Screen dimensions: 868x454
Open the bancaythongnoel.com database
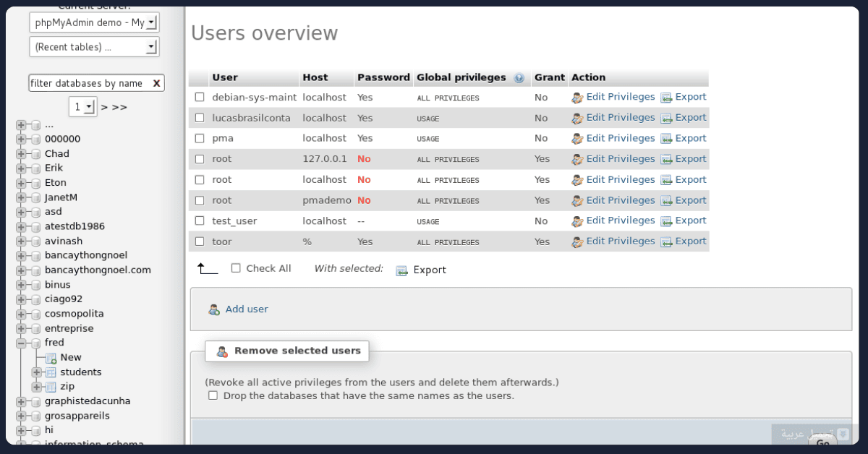(98, 270)
